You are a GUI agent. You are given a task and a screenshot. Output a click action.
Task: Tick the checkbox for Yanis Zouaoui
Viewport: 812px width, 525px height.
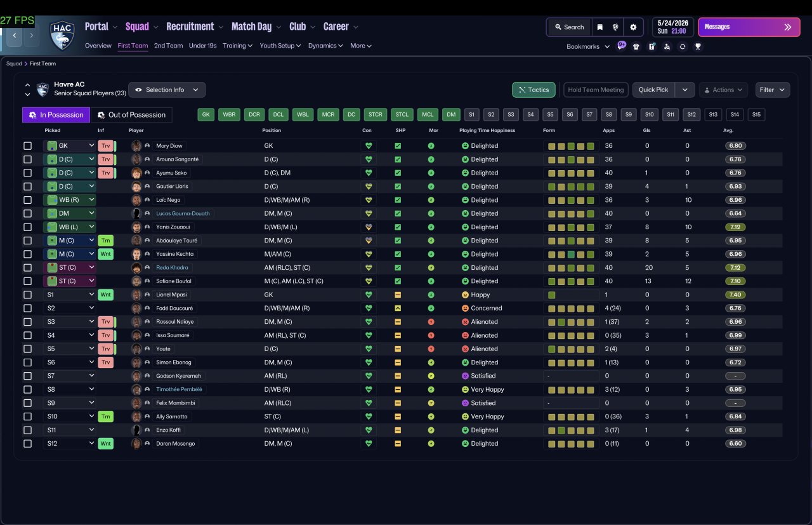pos(27,227)
